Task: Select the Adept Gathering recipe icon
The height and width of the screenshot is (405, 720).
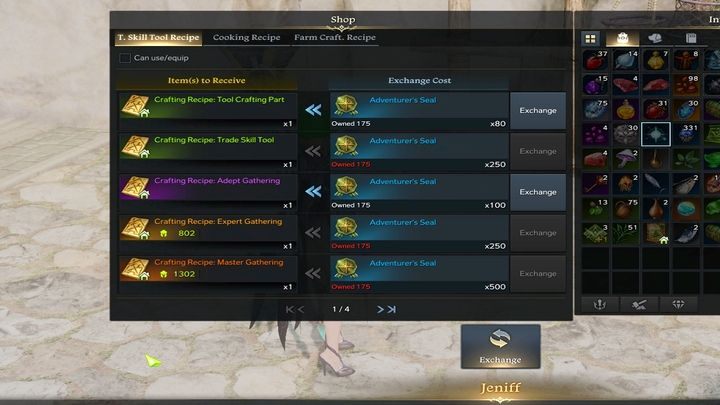Action: point(135,187)
